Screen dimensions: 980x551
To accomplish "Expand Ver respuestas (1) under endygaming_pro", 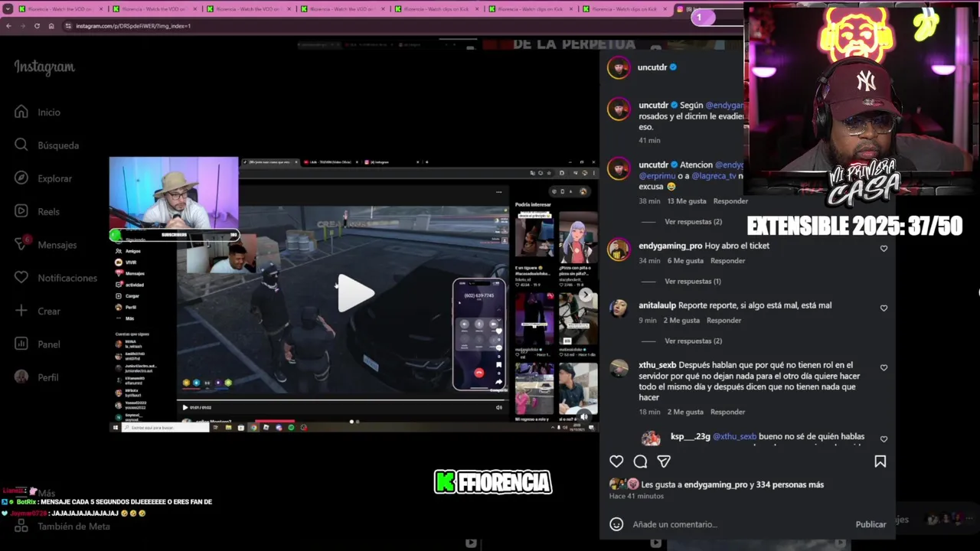I will [693, 282].
